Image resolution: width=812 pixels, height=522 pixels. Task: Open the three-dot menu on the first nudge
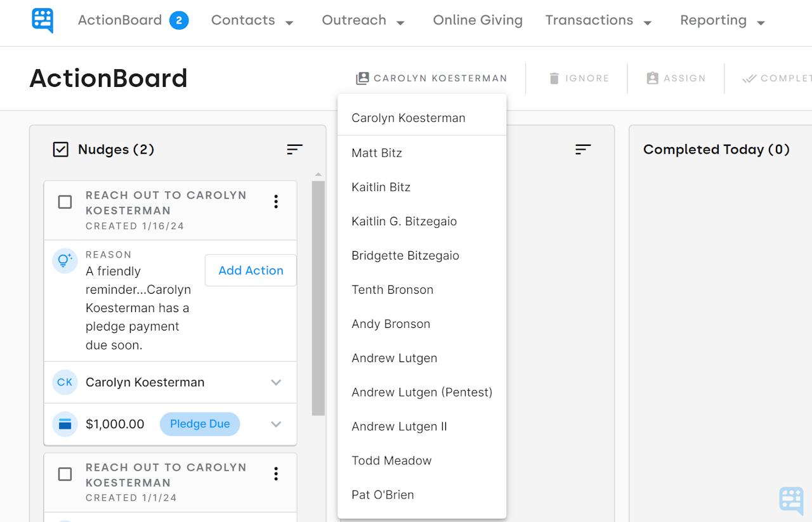coord(276,201)
